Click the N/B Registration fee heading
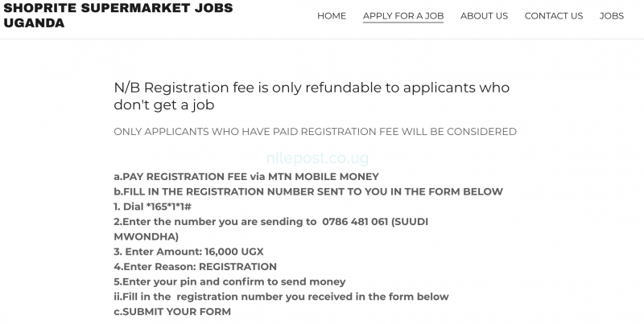This screenshot has height=324, width=644. click(312, 96)
